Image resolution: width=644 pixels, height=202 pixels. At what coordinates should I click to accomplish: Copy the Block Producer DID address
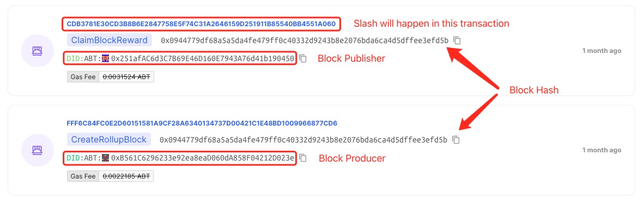(303, 158)
